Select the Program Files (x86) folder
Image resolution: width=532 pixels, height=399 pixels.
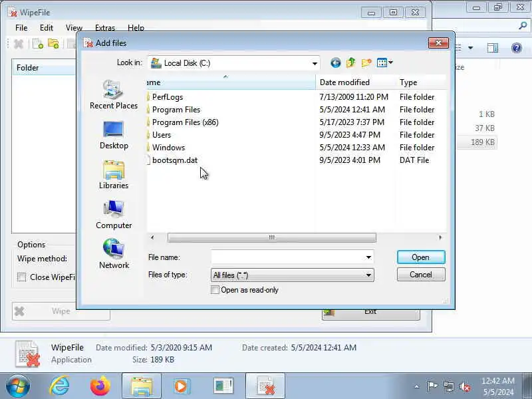[186, 122]
